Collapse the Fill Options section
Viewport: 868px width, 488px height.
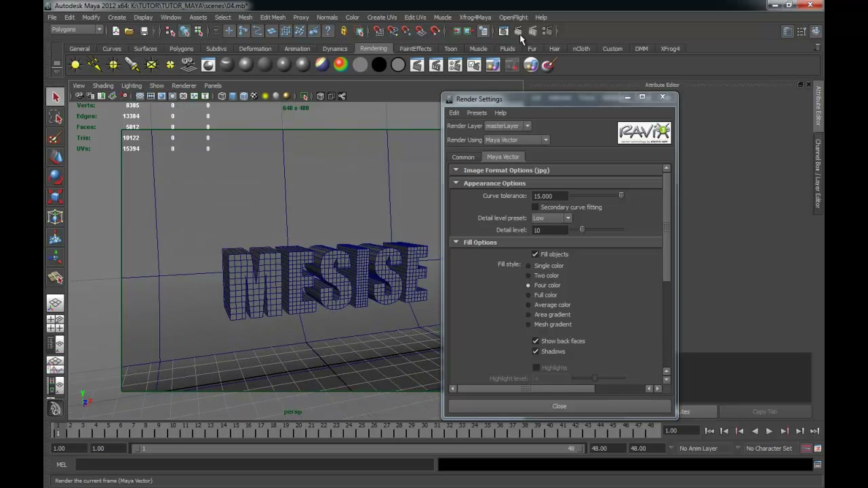tap(456, 242)
